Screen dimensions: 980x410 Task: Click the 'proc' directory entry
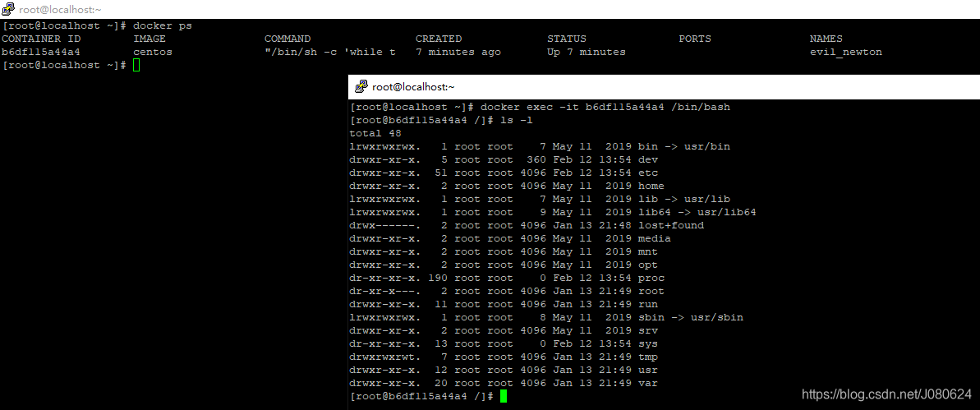tap(651, 278)
